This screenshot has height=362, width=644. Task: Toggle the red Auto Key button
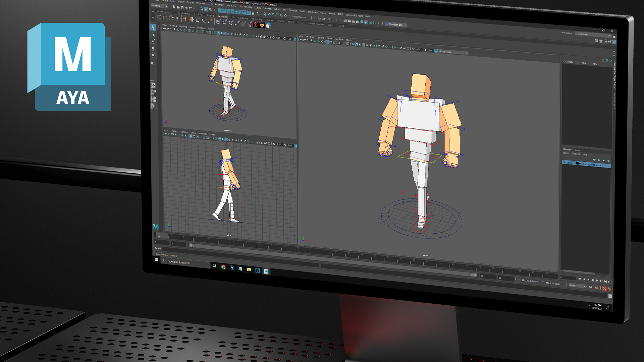[604, 288]
